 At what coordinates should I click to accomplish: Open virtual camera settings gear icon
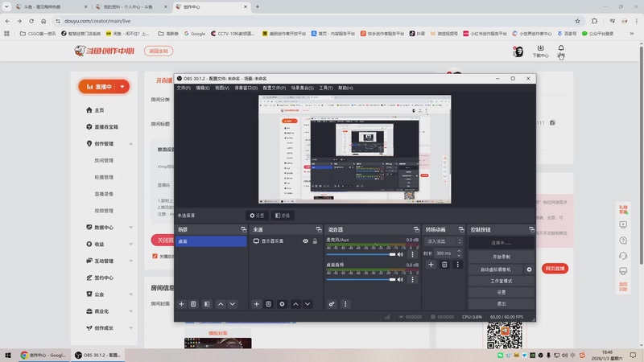coord(529,269)
